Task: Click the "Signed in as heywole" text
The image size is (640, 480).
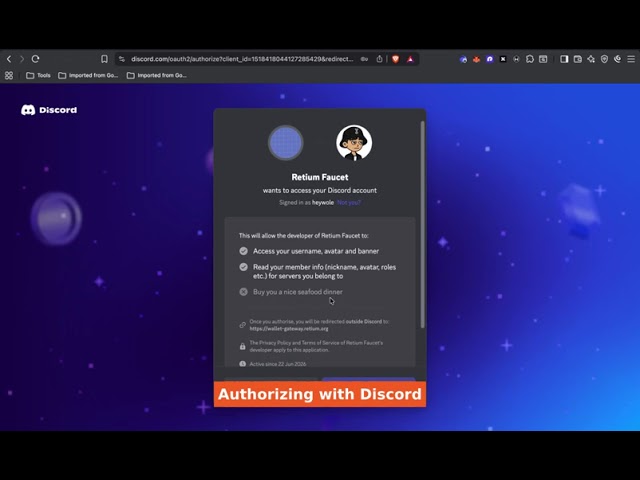Action: [306, 202]
